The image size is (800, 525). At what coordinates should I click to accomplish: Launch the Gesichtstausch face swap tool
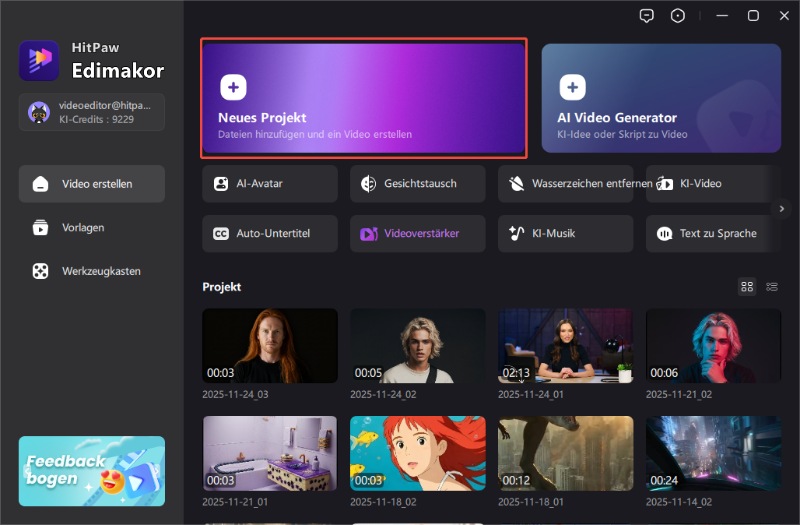coord(417,184)
